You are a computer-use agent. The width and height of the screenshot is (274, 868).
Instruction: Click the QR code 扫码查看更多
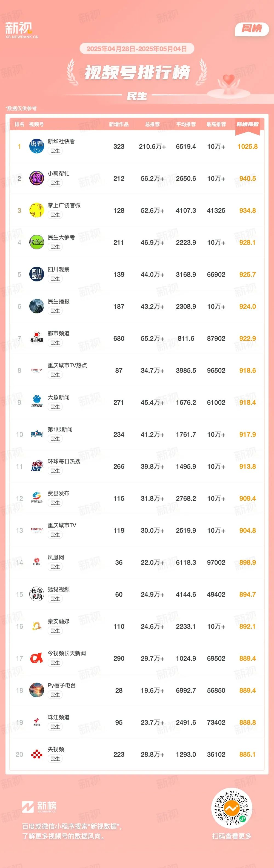coord(232,808)
